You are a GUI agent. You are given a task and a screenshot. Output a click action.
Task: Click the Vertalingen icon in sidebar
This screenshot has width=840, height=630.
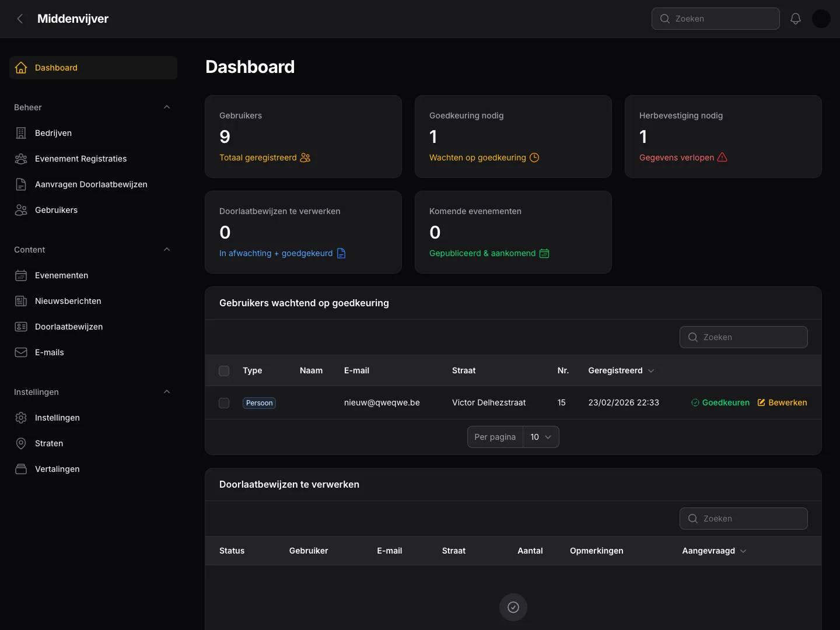(21, 469)
